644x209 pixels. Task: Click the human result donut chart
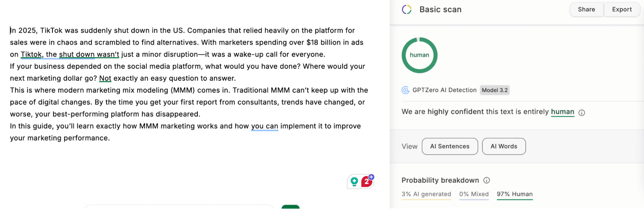point(419,55)
